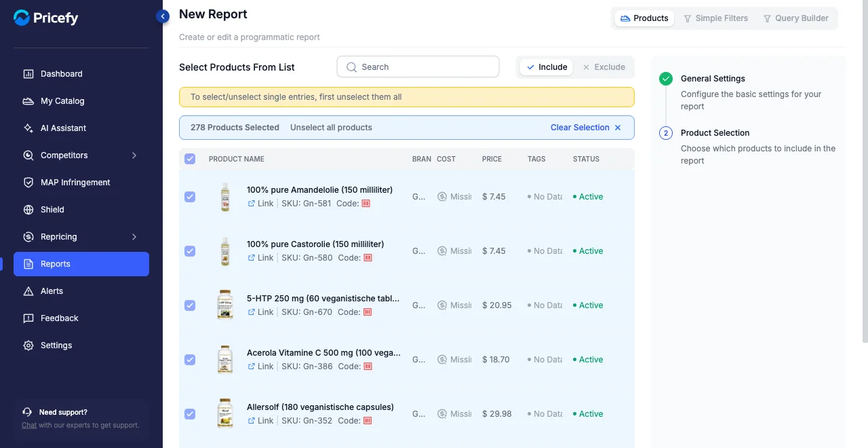
Task: Click the 278 Products Selected text
Action: coord(235,128)
